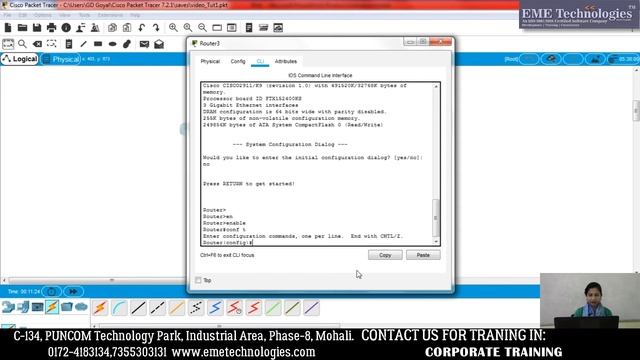Select the Draw Ellipse tool

[113, 44]
